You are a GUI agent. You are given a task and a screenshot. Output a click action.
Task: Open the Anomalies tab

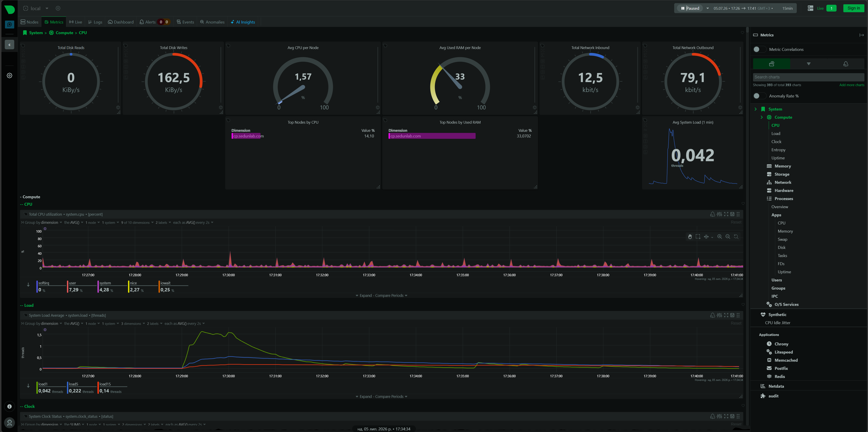212,22
